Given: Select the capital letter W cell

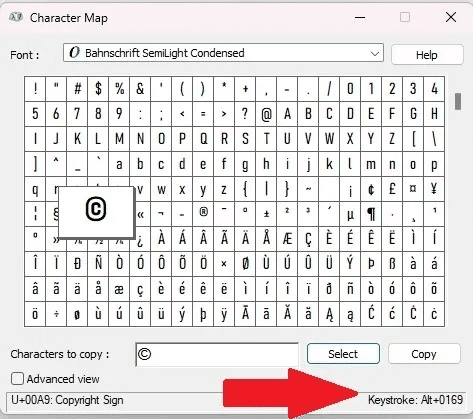Looking at the screenshot, I should point(329,139).
